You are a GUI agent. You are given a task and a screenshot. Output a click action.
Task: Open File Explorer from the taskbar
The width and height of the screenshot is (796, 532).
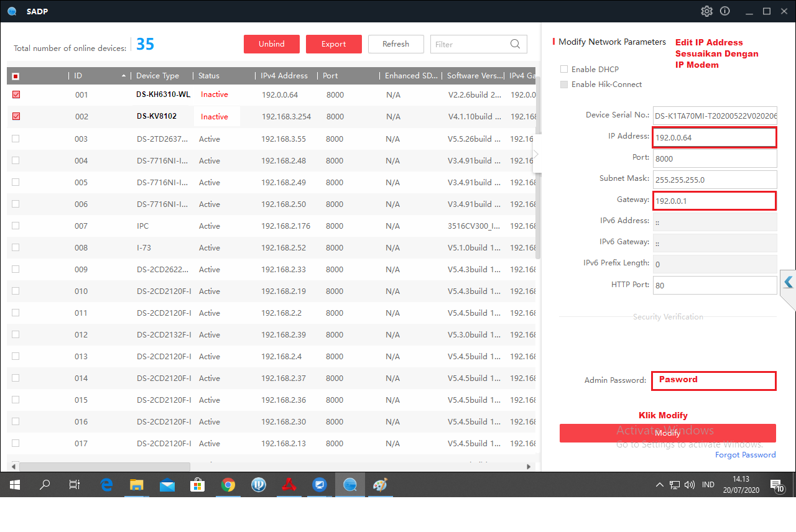(137, 485)
